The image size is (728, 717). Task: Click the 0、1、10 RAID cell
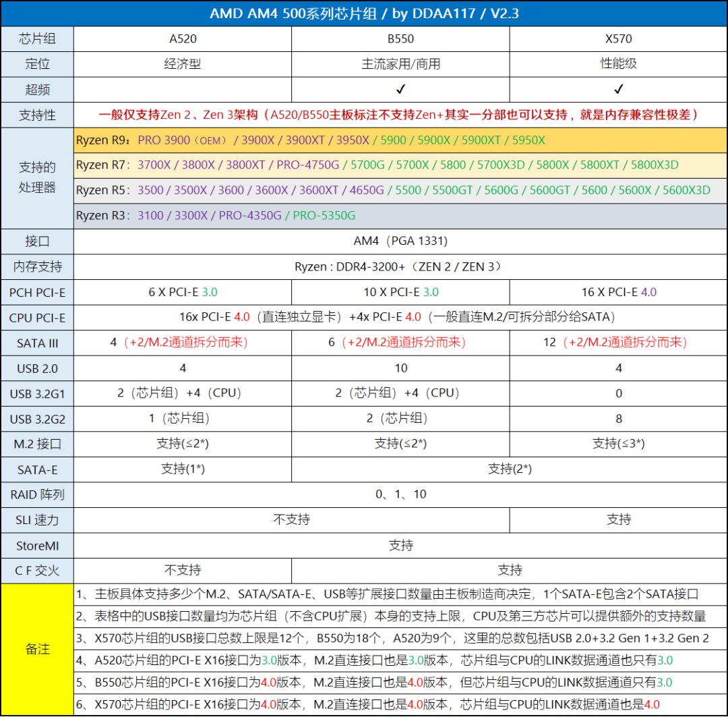[x=400, y=495]
